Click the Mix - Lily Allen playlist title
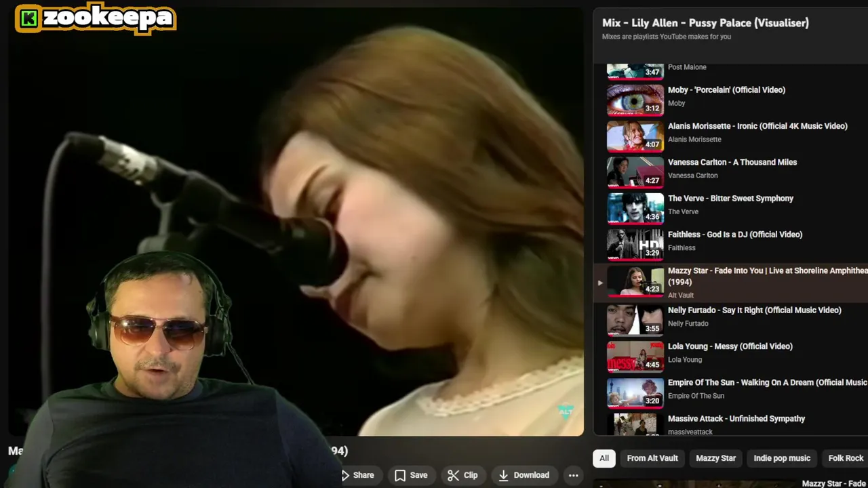 [705, 22]
